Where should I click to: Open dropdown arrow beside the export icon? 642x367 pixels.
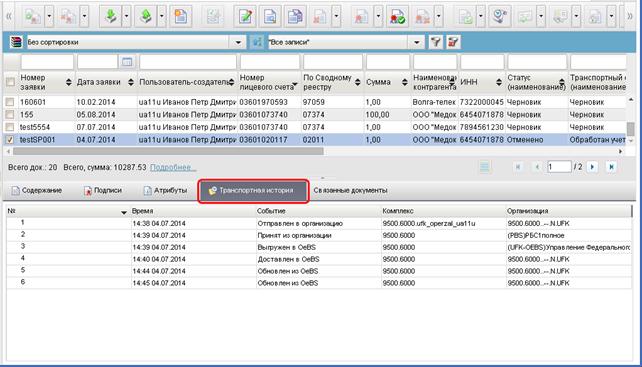point(162,17)
